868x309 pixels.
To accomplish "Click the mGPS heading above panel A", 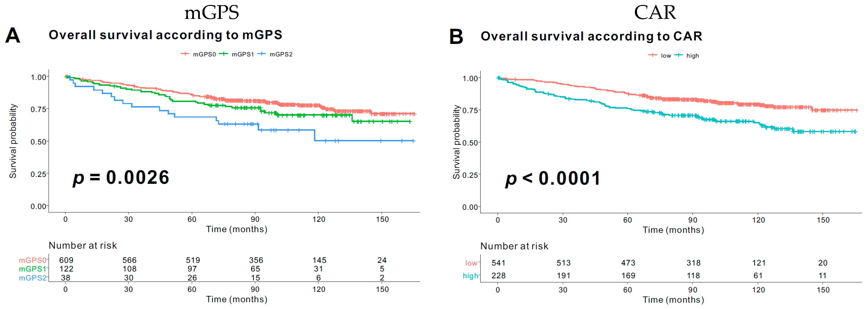I will tap(212, 13).
